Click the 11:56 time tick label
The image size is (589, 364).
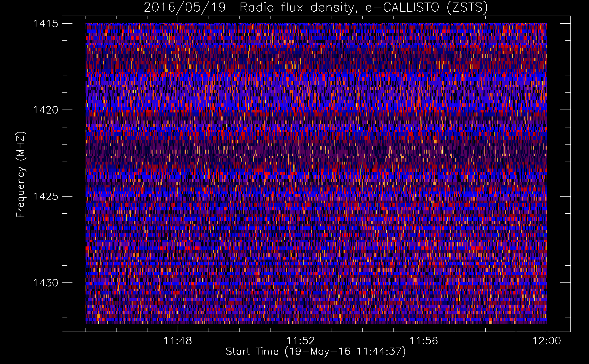[424, 341]
